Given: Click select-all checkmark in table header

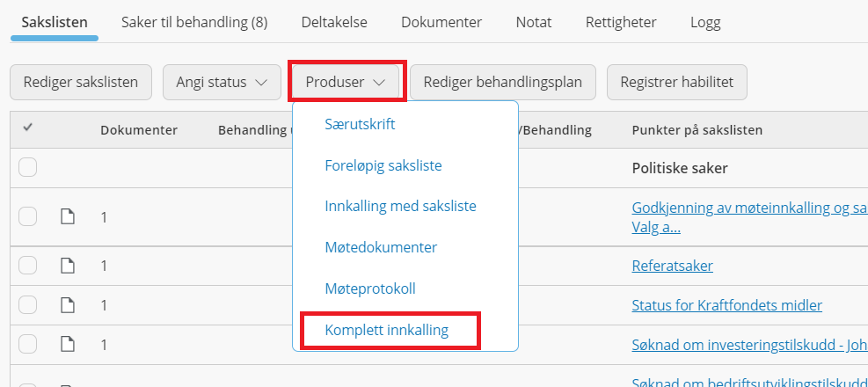Looking at the screenshot, I should [27, 128].
